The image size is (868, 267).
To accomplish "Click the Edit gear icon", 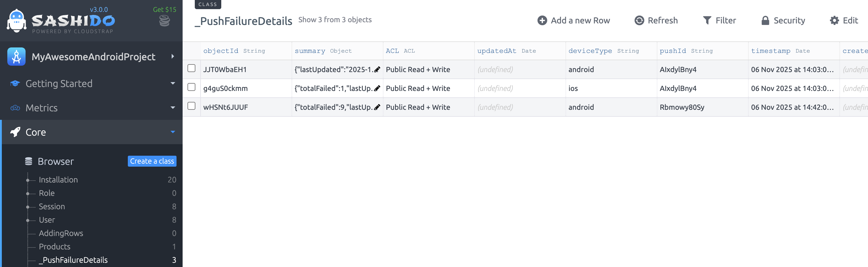I will tap(834, 21).
